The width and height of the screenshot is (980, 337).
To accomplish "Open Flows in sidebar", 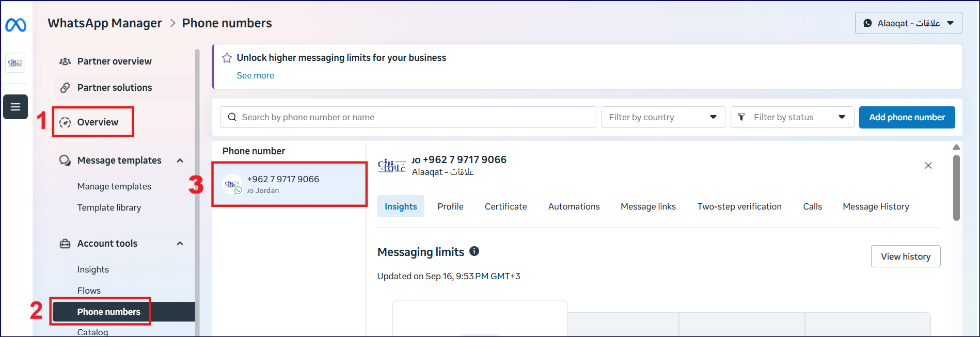I will (x=89, y=291).
